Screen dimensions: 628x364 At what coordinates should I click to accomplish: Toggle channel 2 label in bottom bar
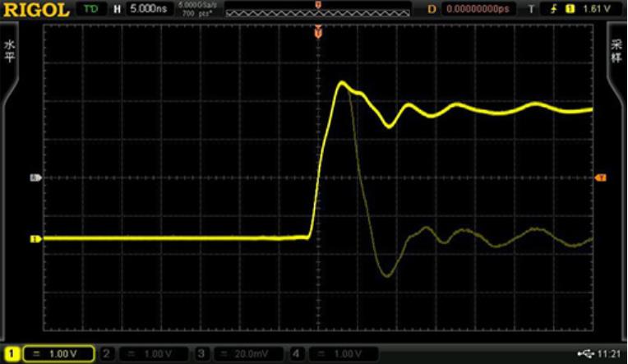click(107, 353)
